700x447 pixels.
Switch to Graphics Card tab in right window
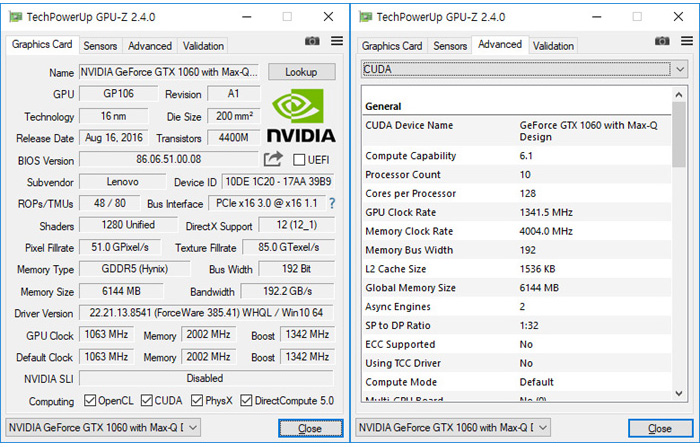point(392,46)
